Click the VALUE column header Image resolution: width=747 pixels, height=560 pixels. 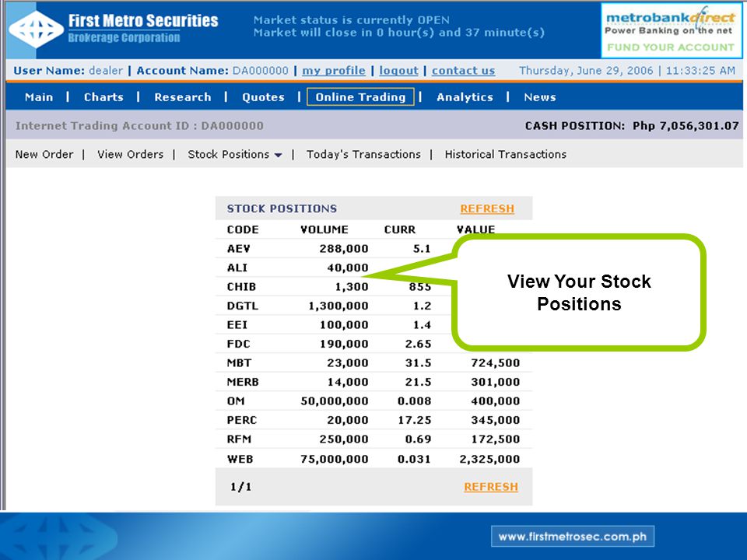coord(476,229)
